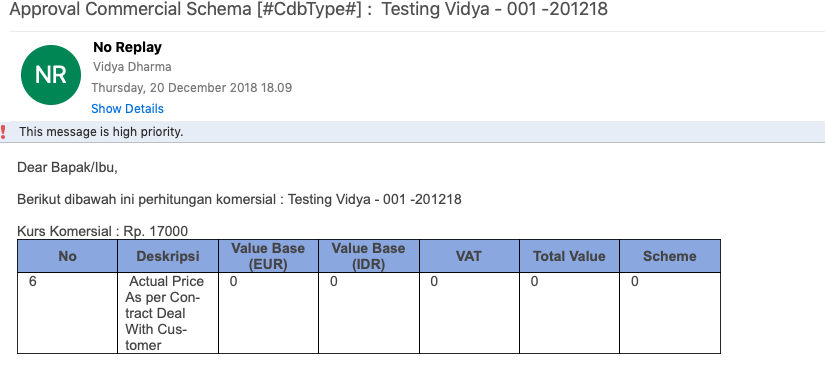Click the Total Value column header
Screen dimensions: 825x367
coord(569,256)
